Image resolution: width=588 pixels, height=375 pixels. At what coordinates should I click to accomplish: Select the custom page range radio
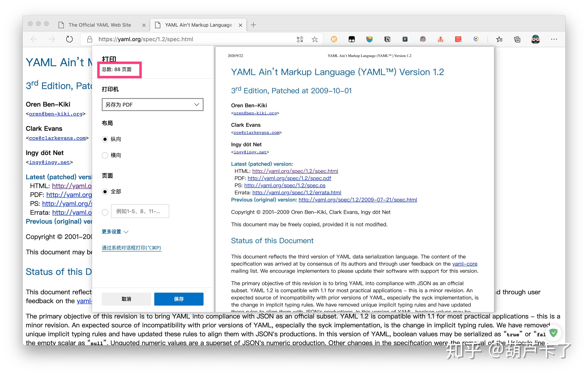(105, 212)
